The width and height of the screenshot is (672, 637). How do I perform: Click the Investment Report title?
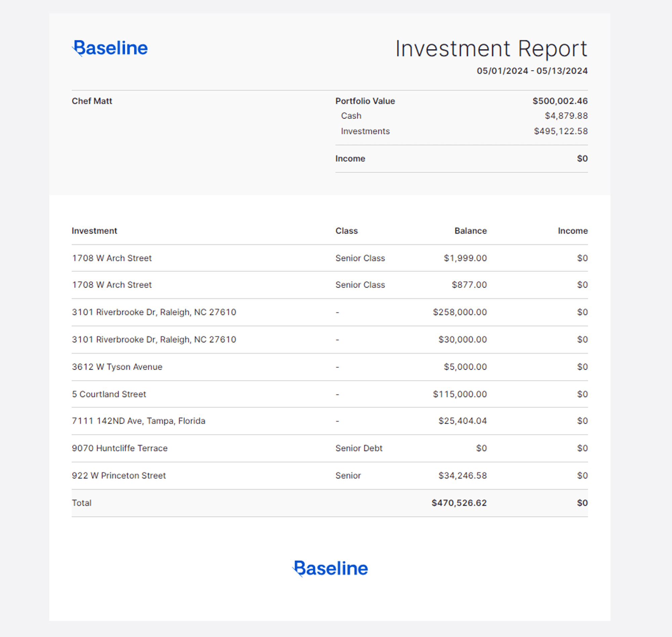pyautogui.click(x=491, y=49)
